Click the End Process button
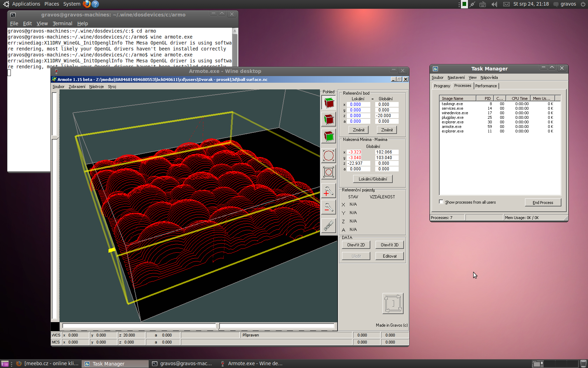This screenshot has height=368, width=588. (542, 203)
